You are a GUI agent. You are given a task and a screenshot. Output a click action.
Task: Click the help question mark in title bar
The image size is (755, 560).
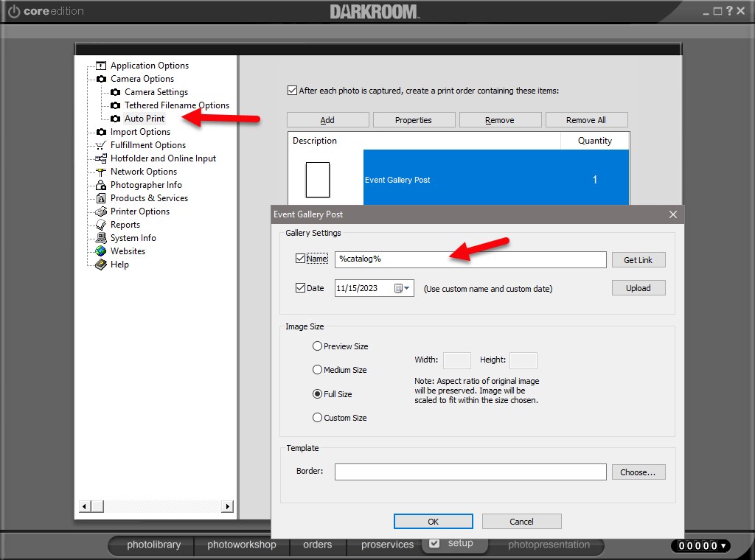(729, 10)
